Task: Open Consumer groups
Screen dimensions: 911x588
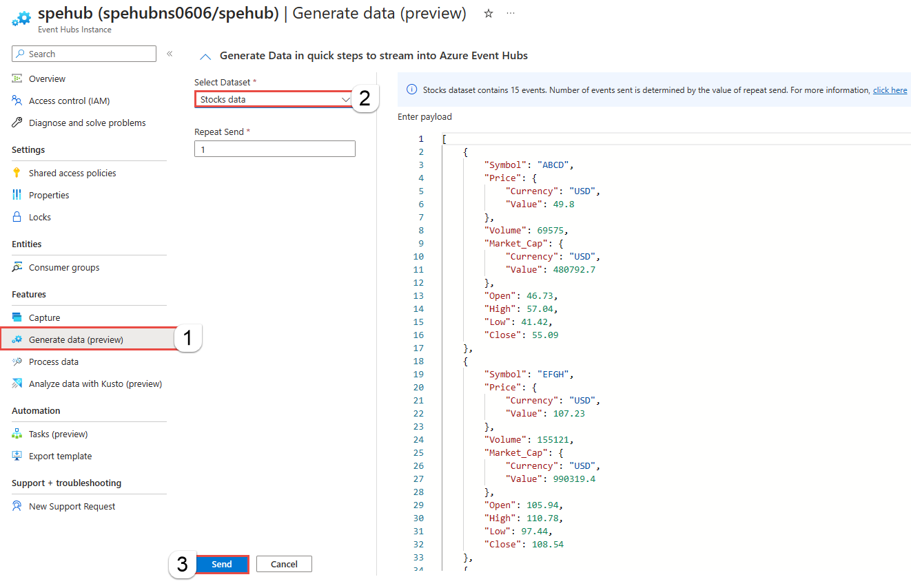Action: coord(65,267)
